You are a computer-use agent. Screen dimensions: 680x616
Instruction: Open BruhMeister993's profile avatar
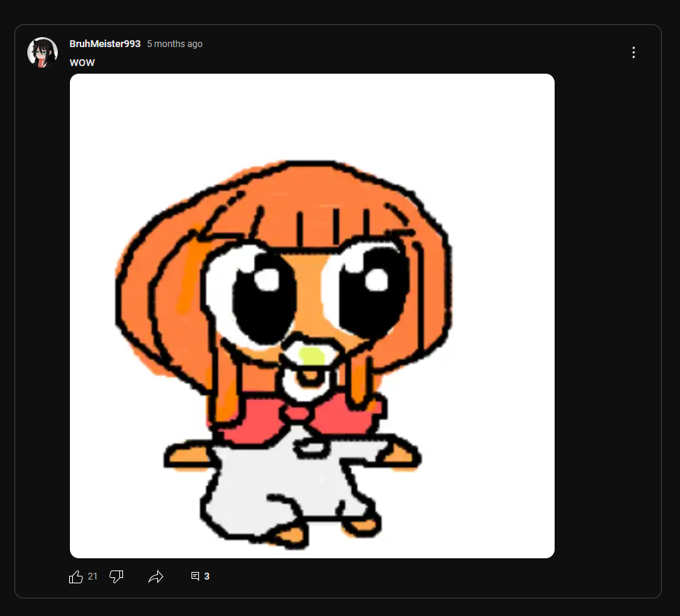tap(43, 52)
